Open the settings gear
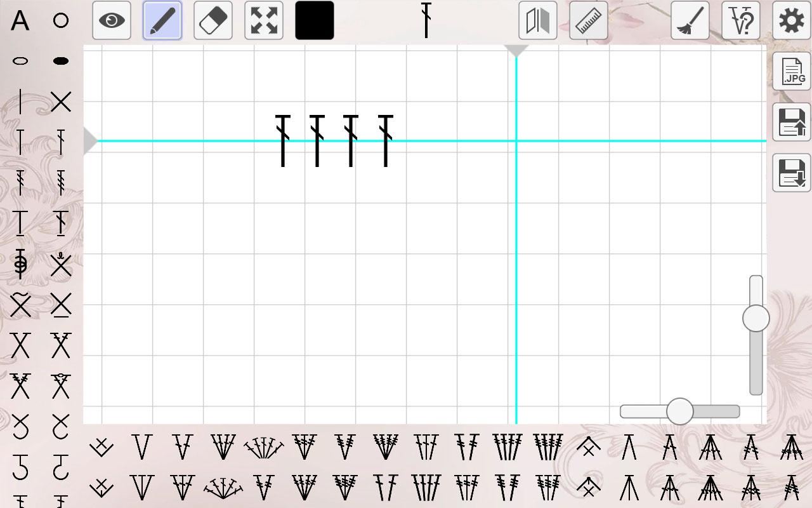 [x=792, y=20]
